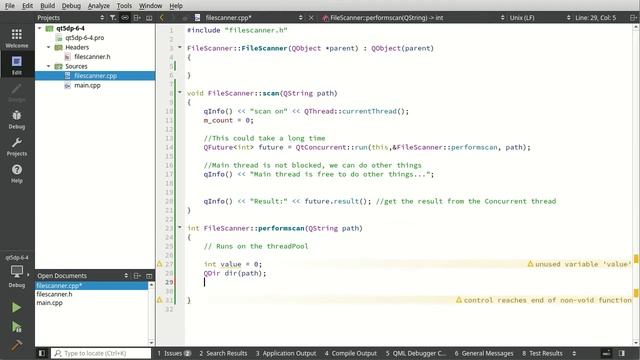Toggle the left sidebar visibility
Viewport: 640px width, 360px height.
42,353
